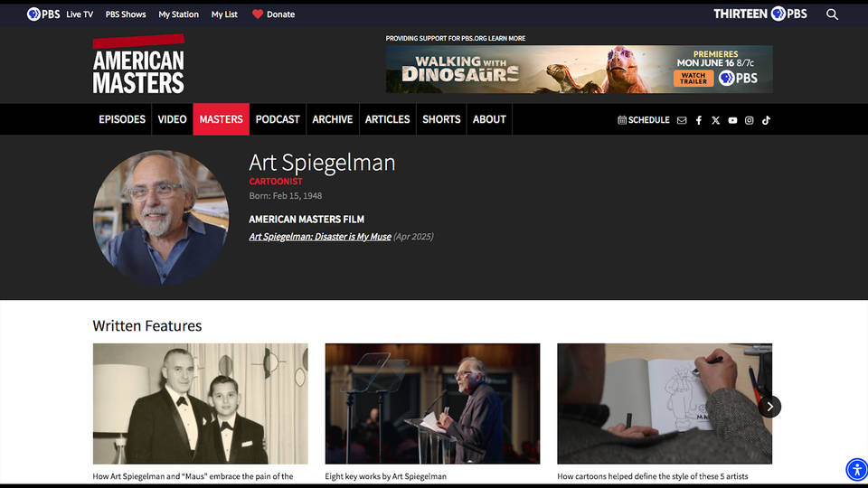
Task: Click the THIRTEEN PBS station logo
Action: [x=760, y=14]
